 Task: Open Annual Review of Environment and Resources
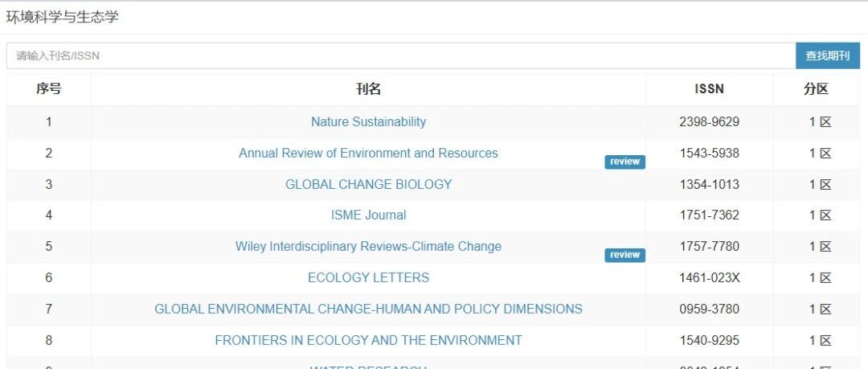(368, 153)
